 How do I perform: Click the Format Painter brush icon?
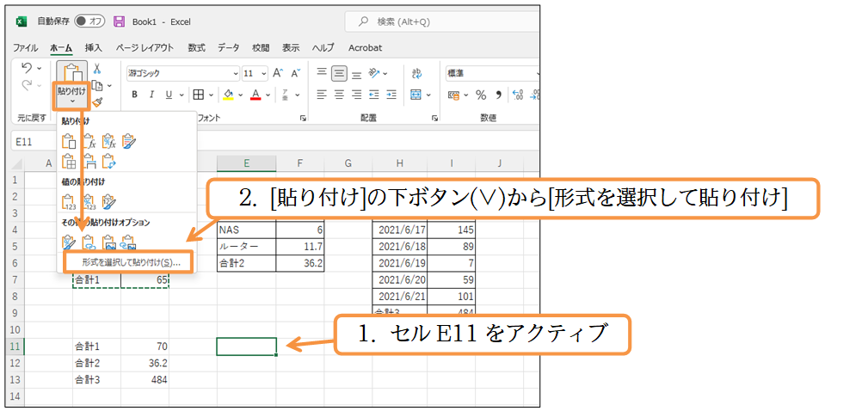pos(97,101)
